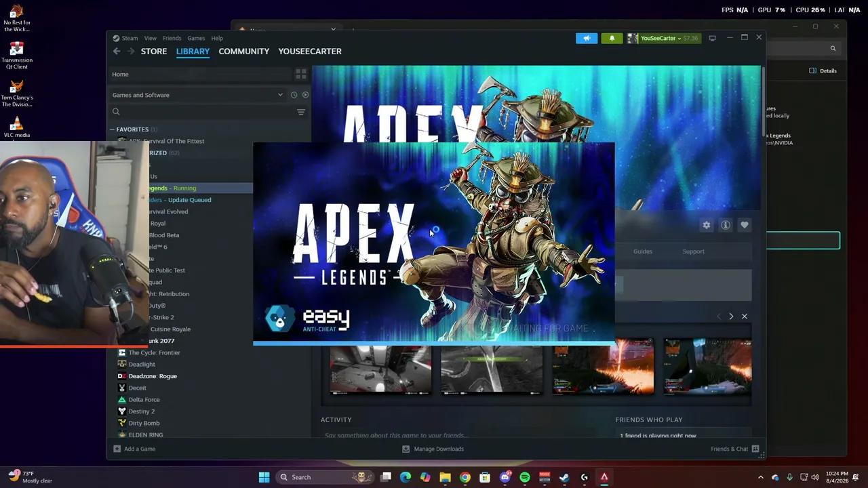This screenshot has width=868, height=488.
Task: Open Apex Legends manage gear settings
Action: [x=707, y=225]
